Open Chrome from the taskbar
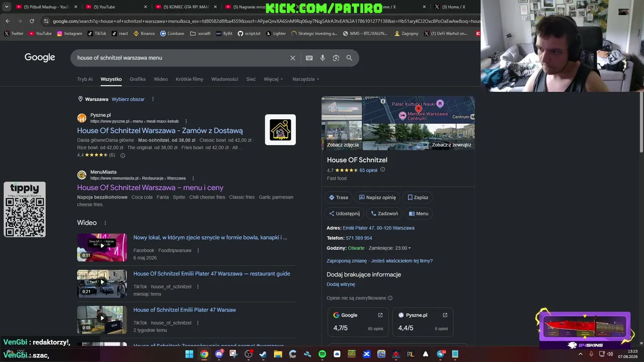Screen dimensions: 644x362 click(x=204, y=354)
